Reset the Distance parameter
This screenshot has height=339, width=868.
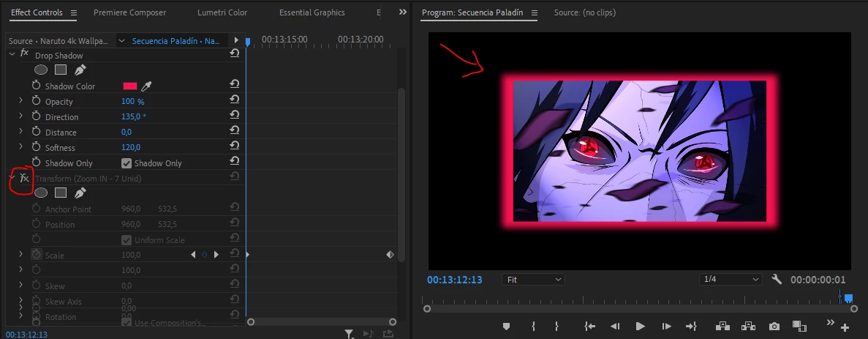235,130
